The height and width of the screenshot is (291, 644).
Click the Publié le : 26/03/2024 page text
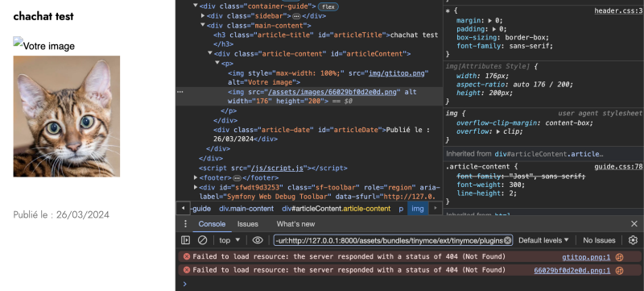tap(61, 214)
